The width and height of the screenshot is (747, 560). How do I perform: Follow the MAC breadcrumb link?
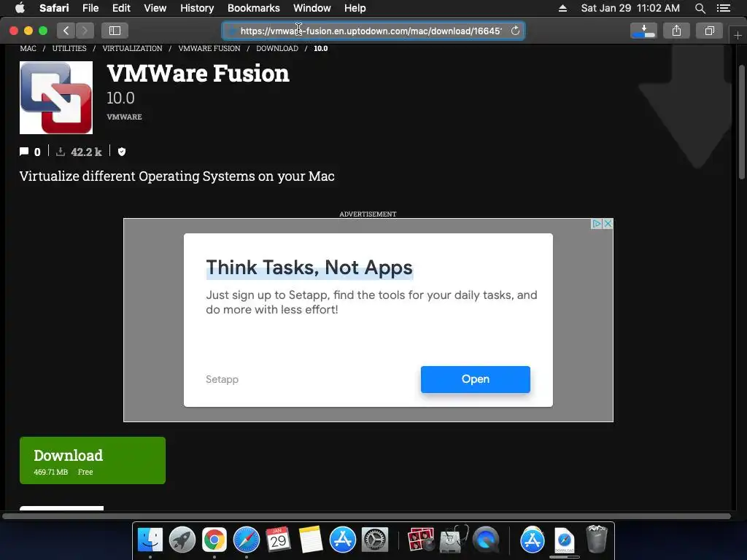(28, 49)
